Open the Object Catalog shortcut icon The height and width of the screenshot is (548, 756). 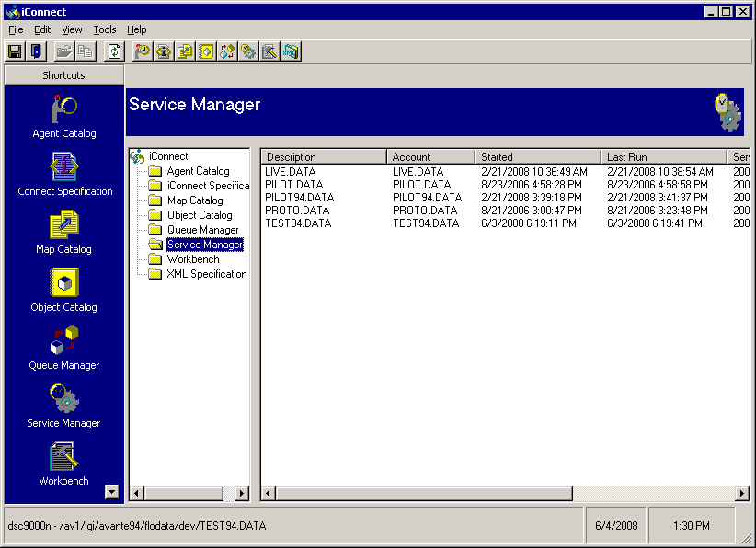(64, 283)
